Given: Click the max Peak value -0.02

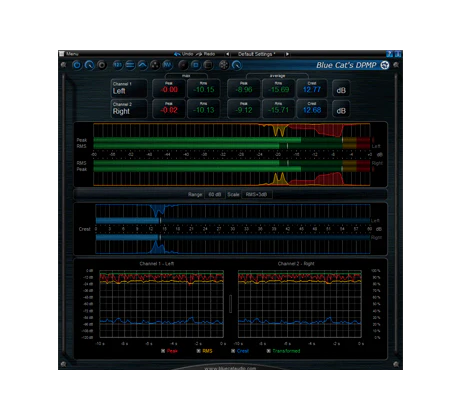Looking at the screenshot, I should point(169,109).
